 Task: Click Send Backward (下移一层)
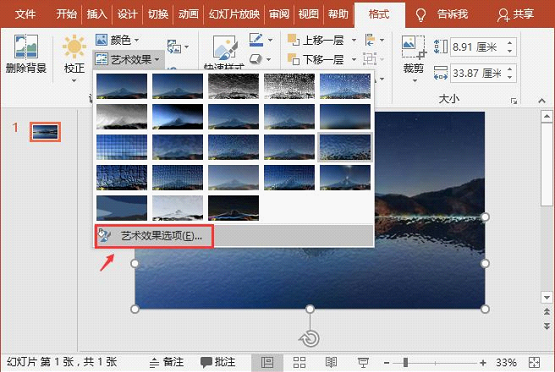(316, 59)
